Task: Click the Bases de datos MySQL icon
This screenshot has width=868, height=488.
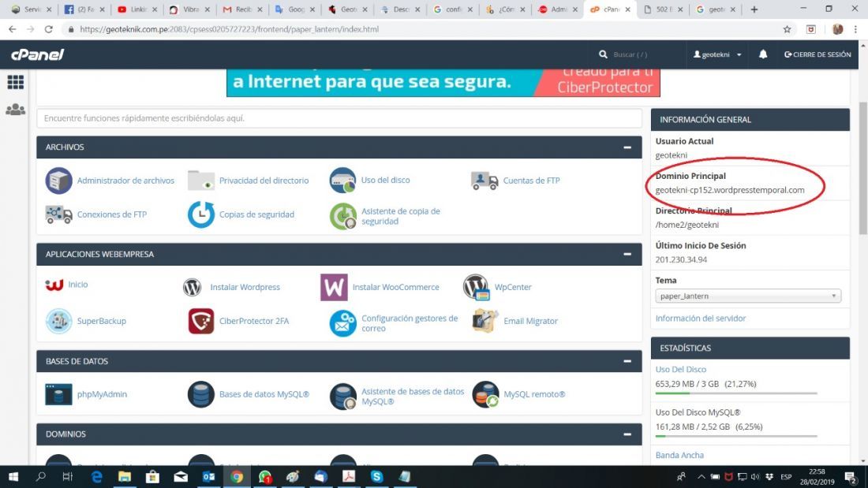Action: [x=201, y=394]
